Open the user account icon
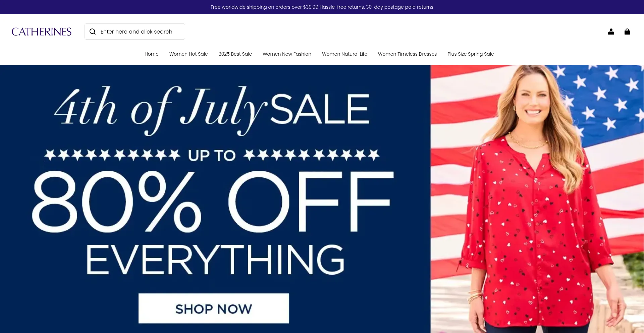 [x=611, y=32]
